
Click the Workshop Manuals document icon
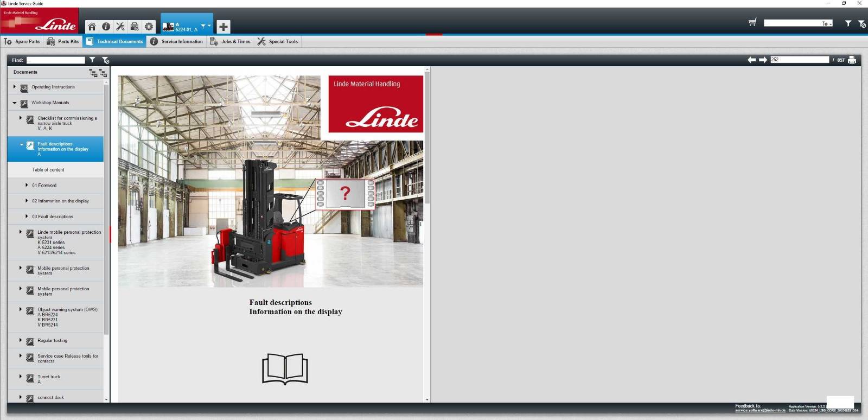24,104
